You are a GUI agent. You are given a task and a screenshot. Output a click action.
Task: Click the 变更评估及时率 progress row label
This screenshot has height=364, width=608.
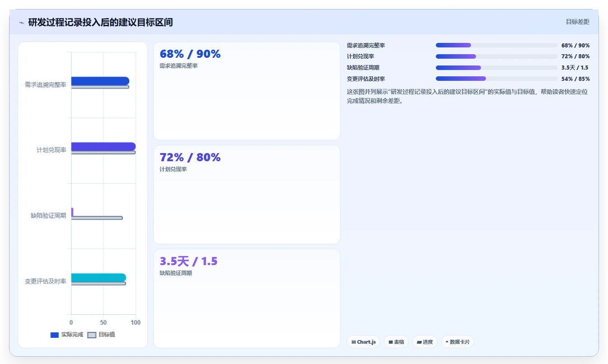click(366, 79)
